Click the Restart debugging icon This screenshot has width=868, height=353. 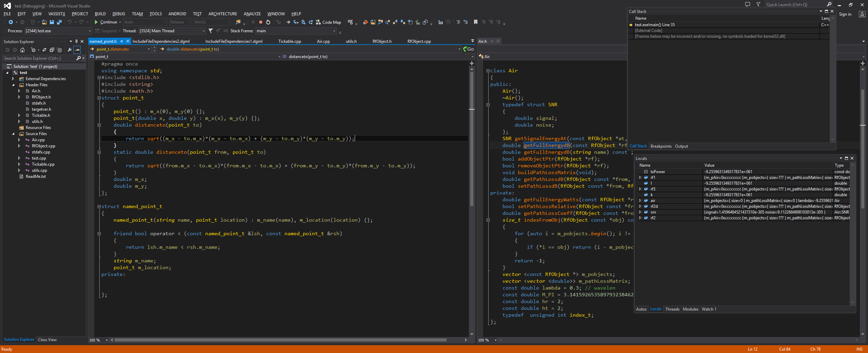click(268, 22)
